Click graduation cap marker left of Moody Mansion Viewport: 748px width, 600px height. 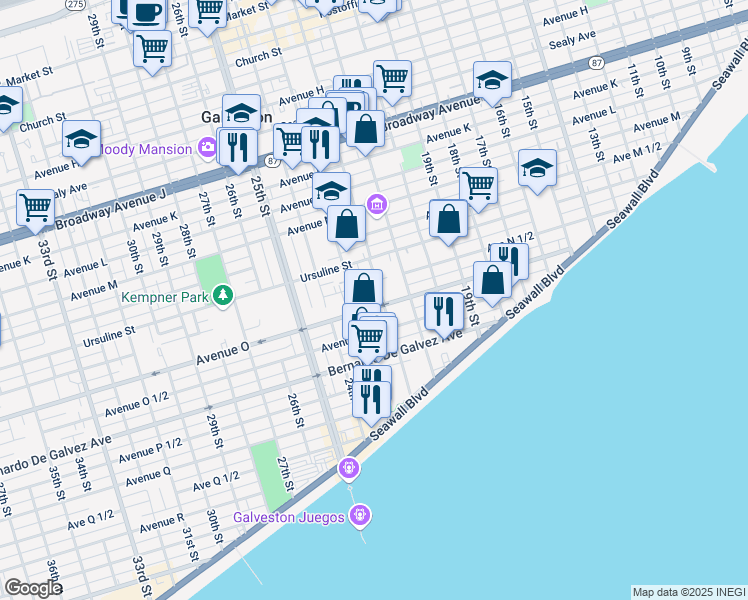click(x=81, y=140)
